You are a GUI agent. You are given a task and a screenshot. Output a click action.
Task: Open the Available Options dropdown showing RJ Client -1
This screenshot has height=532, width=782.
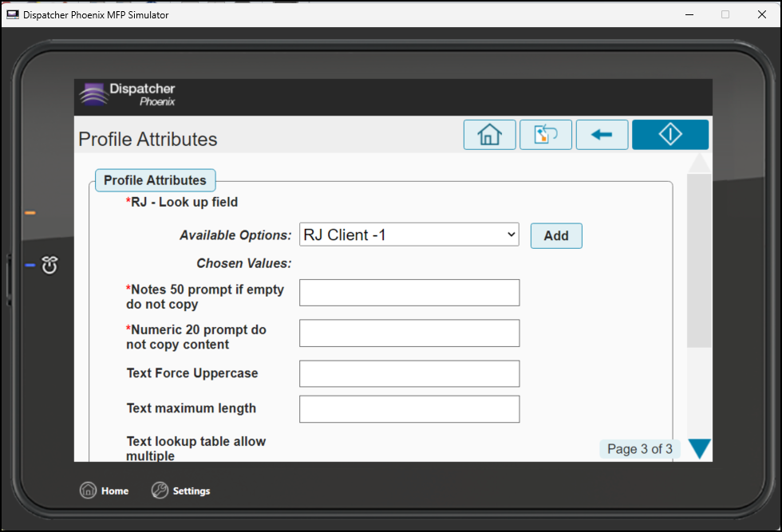coord(409,234)
